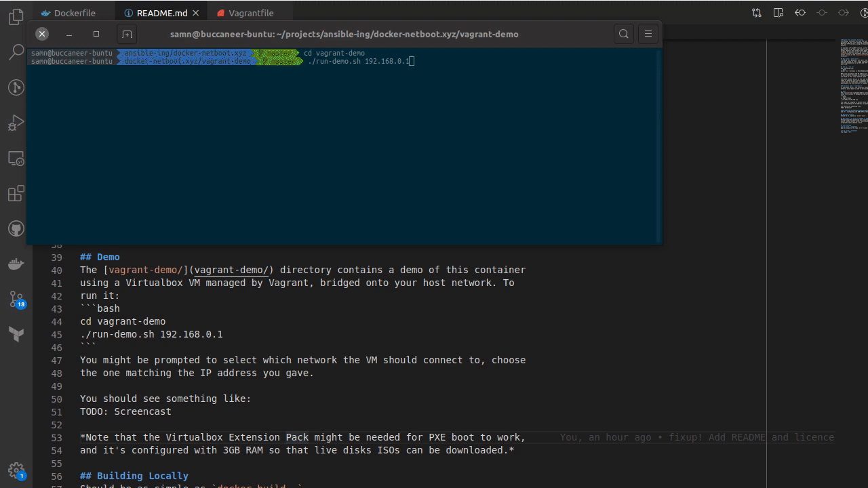The height and width of the screenshot is (488, 868).
Task: Open the Run and Debug panel
Action: click(x=16, y=123)
